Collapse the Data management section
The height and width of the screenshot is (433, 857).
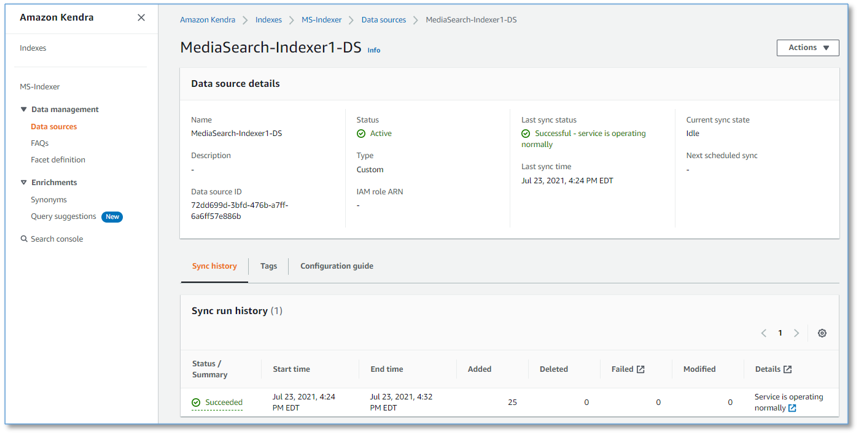point(24,109)
